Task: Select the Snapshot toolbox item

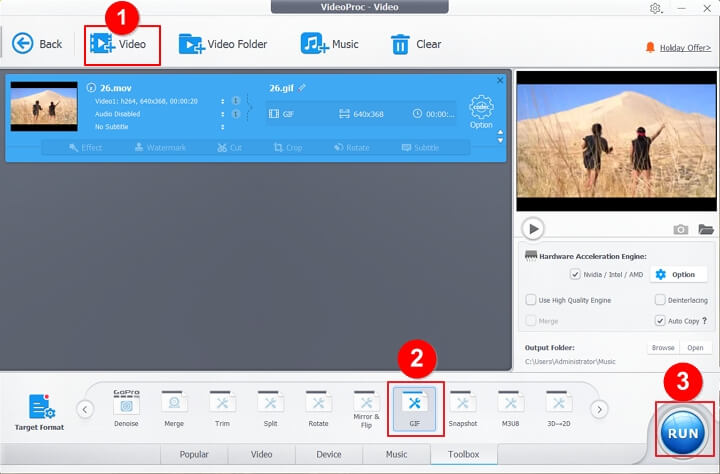Action: point(462,408)
